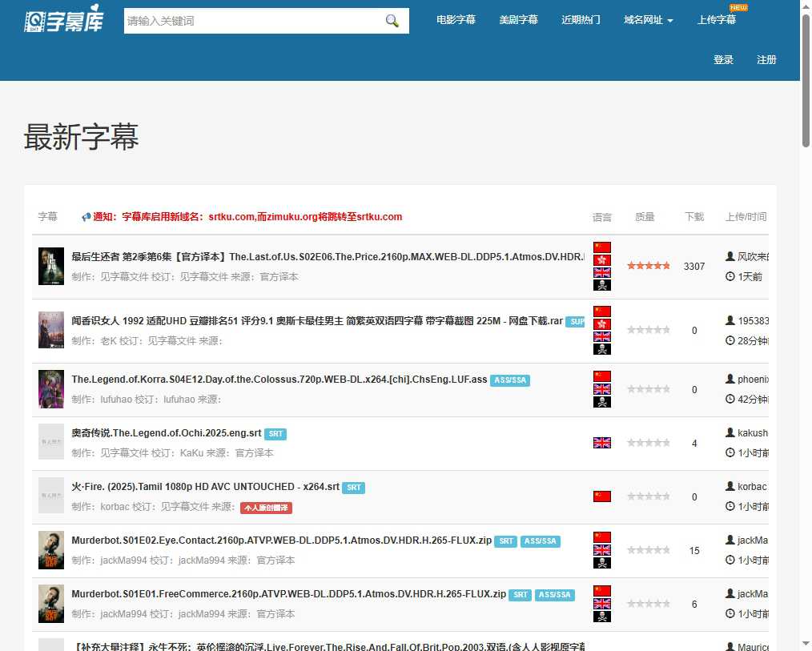Click the SRT badge on Murderbot S01E02

(505, 541)
